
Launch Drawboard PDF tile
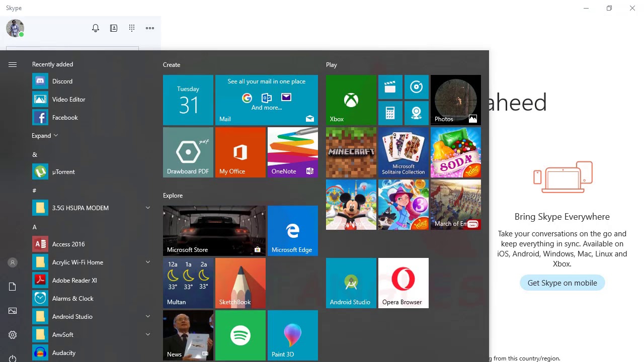pos(188,152)
